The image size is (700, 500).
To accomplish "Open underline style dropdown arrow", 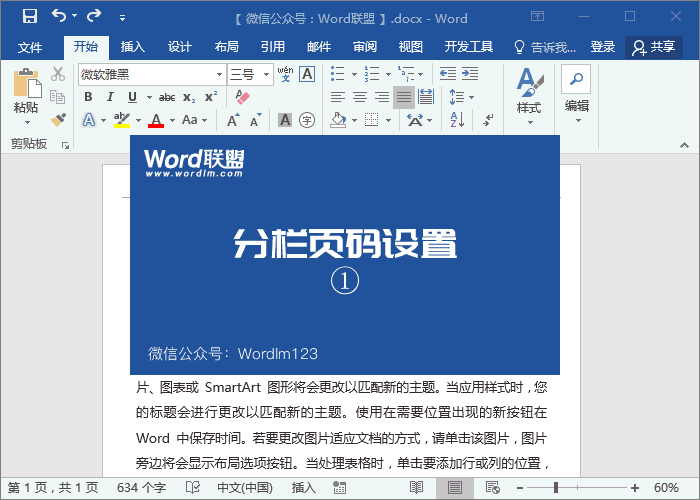I will coord(149,97).
